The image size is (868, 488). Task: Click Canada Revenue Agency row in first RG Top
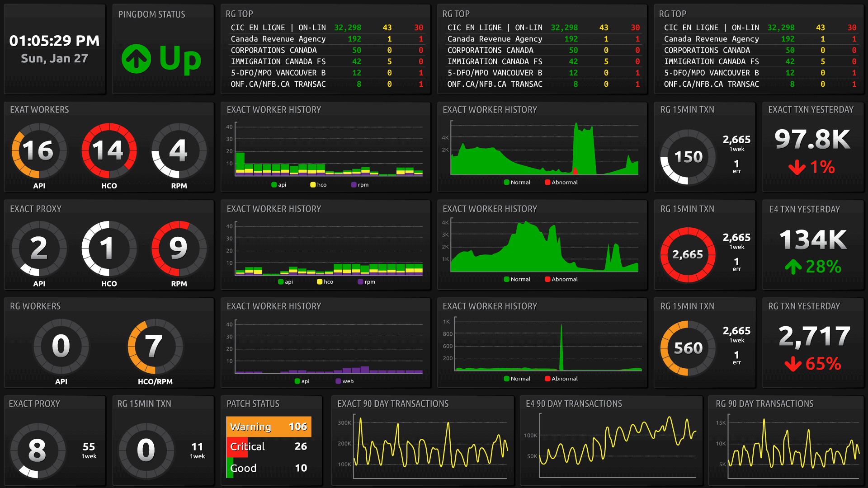coord(278,39)
